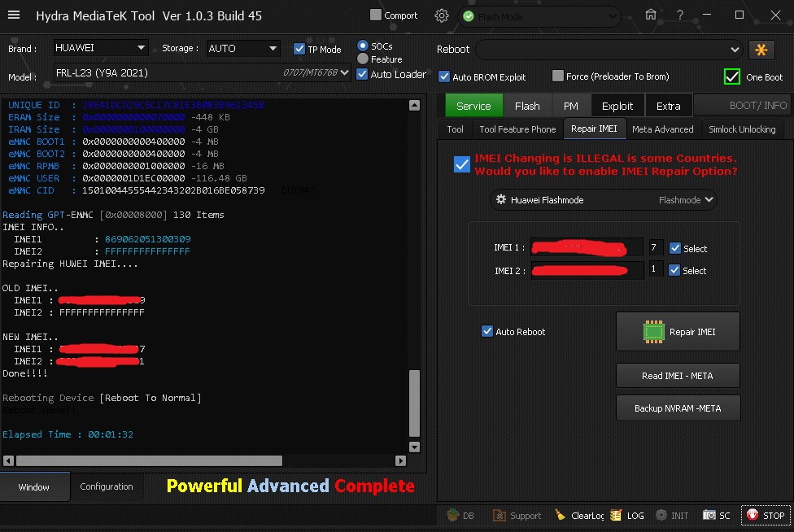Image resolution: width=794 pixels, height=532 pixels.
Task: Click the ClearLog broom icon
Action: pyautogui.click(x=561, y=515)
